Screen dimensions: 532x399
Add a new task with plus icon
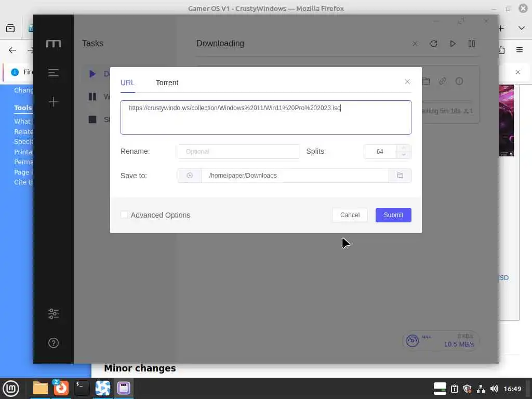tap(54, 102)
